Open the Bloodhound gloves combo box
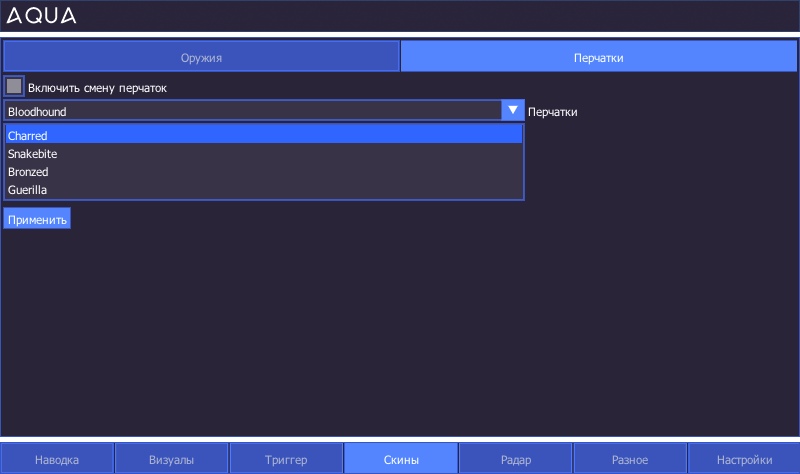The width and height of the screenshot is (800, 474). (x=264, y=111)
